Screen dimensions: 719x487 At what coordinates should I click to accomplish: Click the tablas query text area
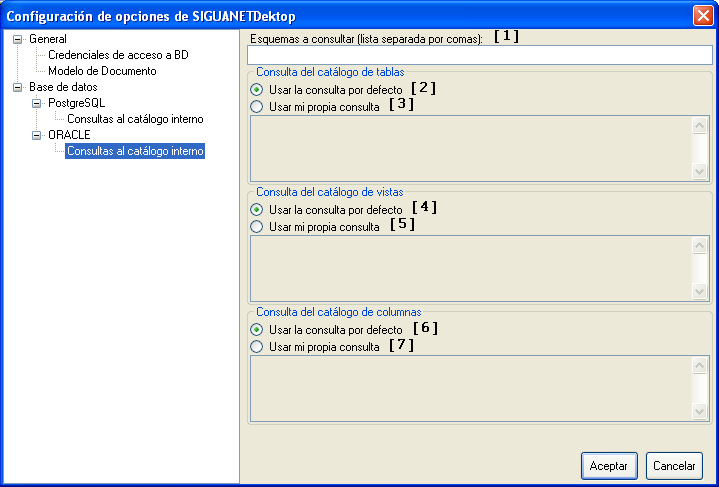click(x=470, y=149)
